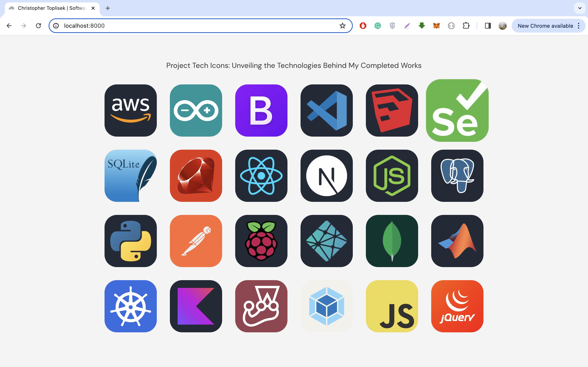This screenshot has width=588, height=367.
Task: Bookmark page with the star icon
Action: (342, 26)
